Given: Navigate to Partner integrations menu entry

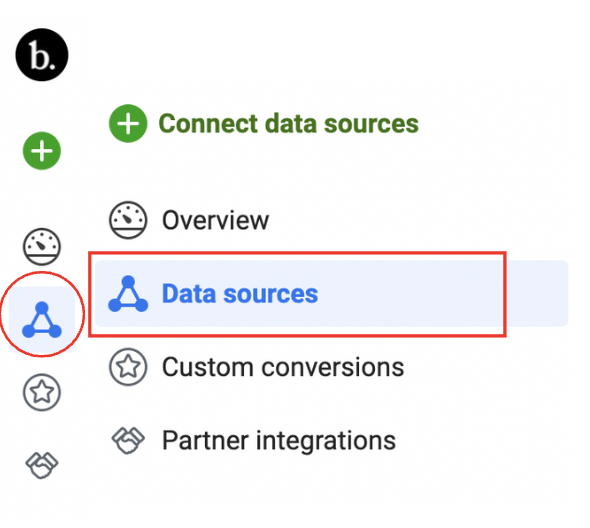Looking at the screenshot, I should (279, 440).
